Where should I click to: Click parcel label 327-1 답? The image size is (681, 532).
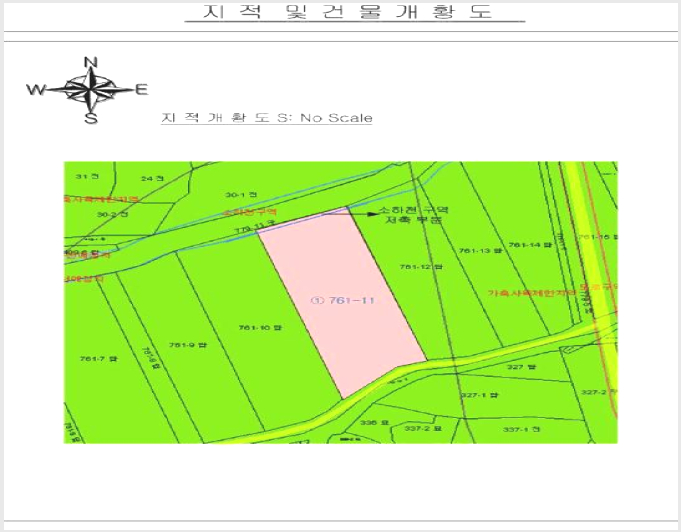click(x=479, y=395)
